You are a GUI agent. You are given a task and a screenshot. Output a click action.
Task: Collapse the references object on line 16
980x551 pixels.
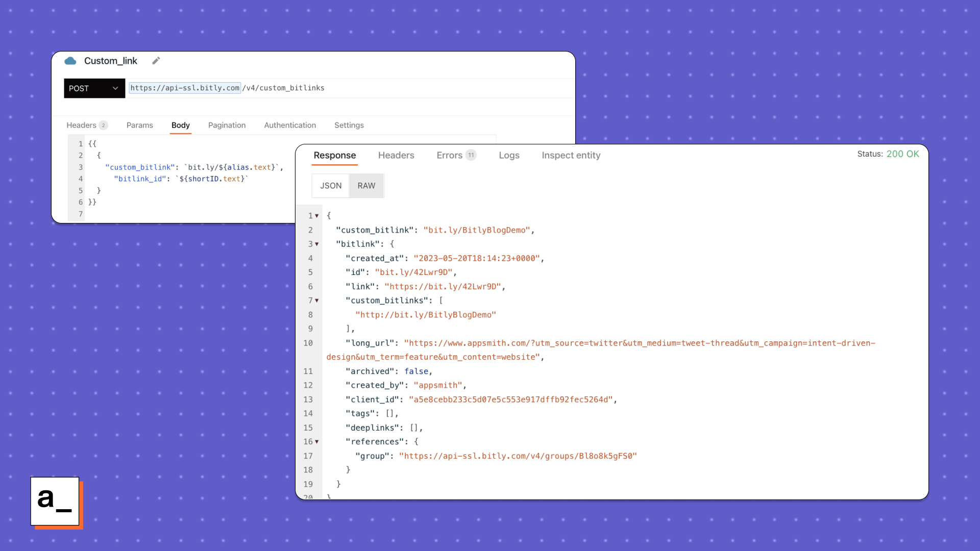pyautogui.click(x=317, y=442)
